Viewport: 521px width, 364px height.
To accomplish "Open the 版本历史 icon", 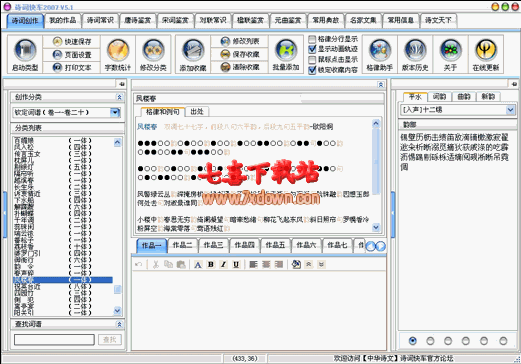I will pyautogui.click(x=415, y=54).
